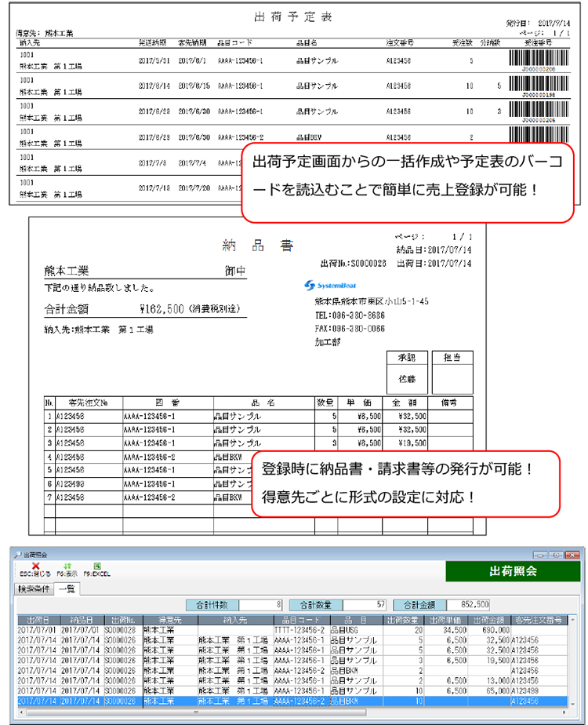Screen dimensions: 588x725
Task: Click the 品目コード column header
Action: point(301,620)
